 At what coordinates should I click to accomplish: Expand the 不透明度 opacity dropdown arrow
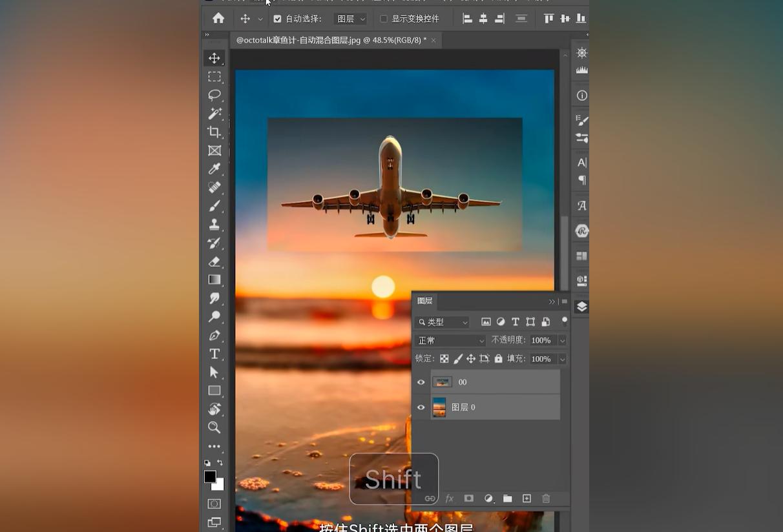tap(562, 340)
